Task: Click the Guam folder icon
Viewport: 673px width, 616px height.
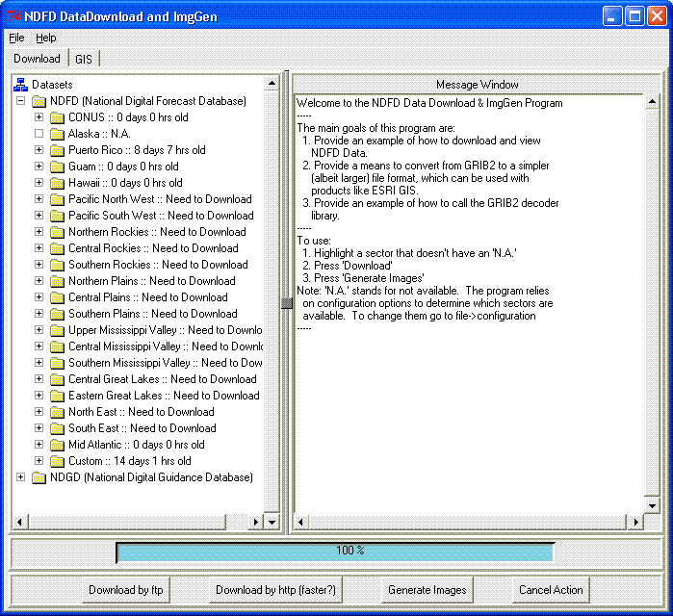Action: (57, 167)
